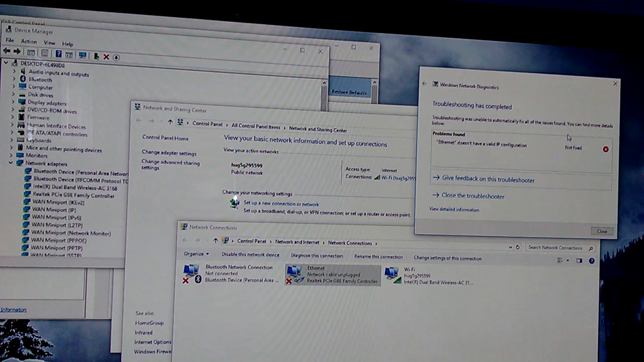Image resolution: width=644 pixels, height=362 pixels.
Task: Click Internet Options link under See also
Action: click(x=152, y=342)
